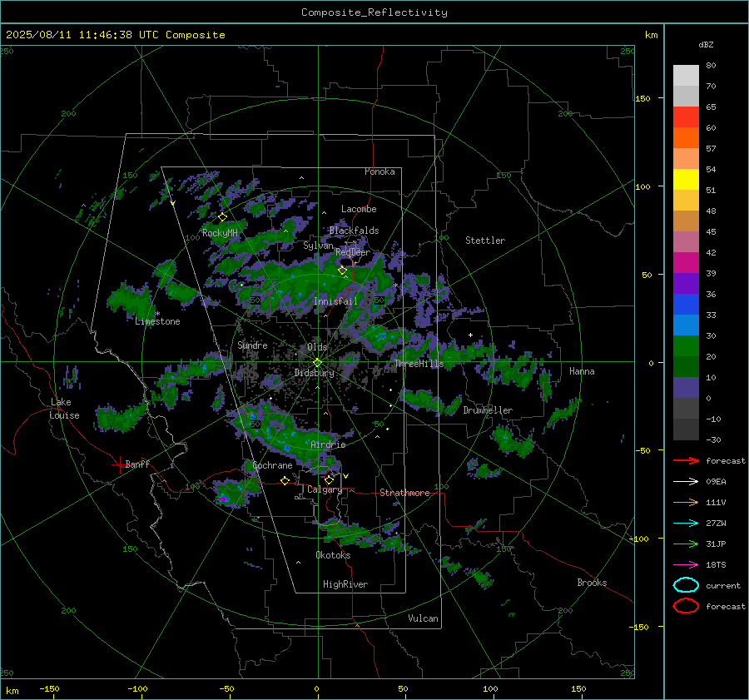The height and width of the screenshot is (700, 749).
Task: Click the Sundre label
Action: click(x=252, y=345)
